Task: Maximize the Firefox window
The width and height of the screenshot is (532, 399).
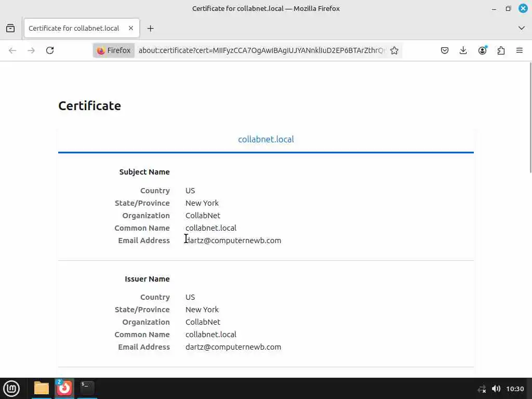Action: pyautogui.click(x=508, y=8)
